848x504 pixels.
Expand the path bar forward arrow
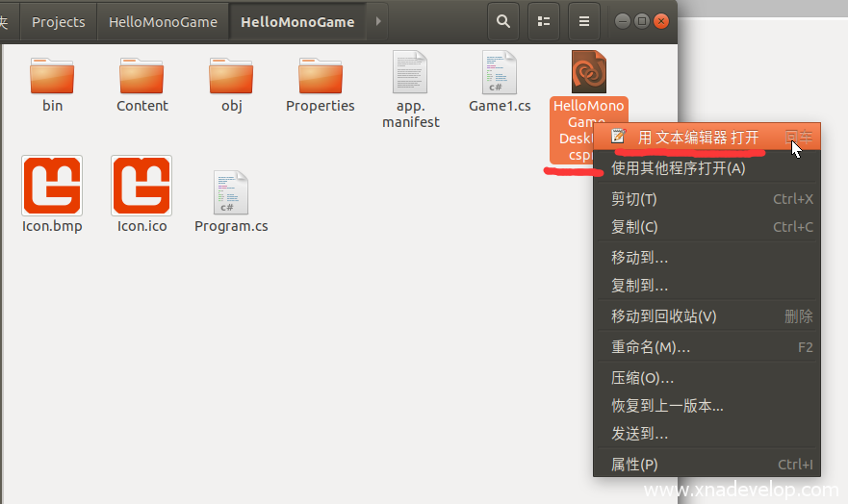[377, 21]
